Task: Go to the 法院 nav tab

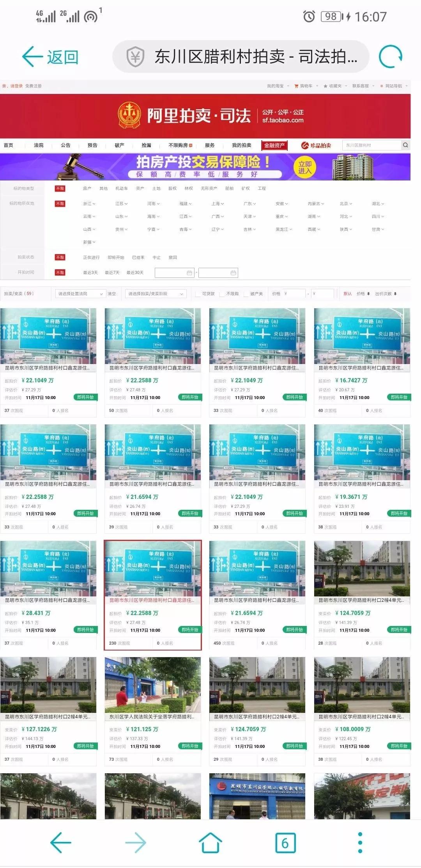Action: click(x=39, y=145)
